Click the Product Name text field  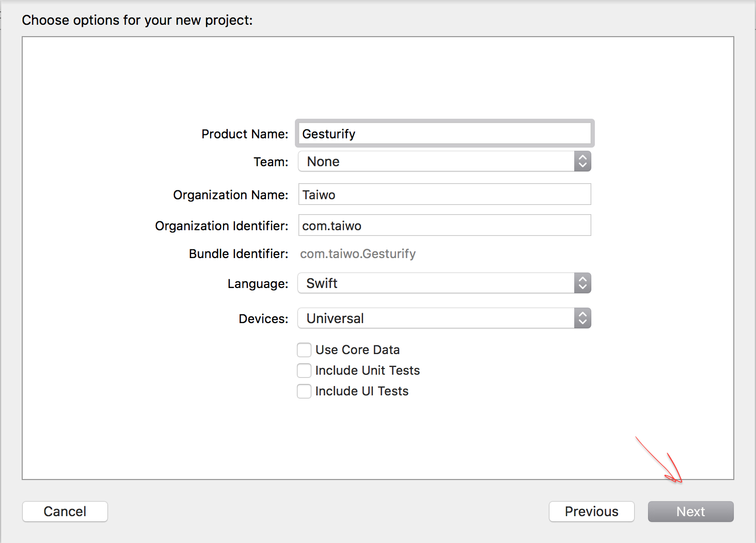click(x=444, y=134)
